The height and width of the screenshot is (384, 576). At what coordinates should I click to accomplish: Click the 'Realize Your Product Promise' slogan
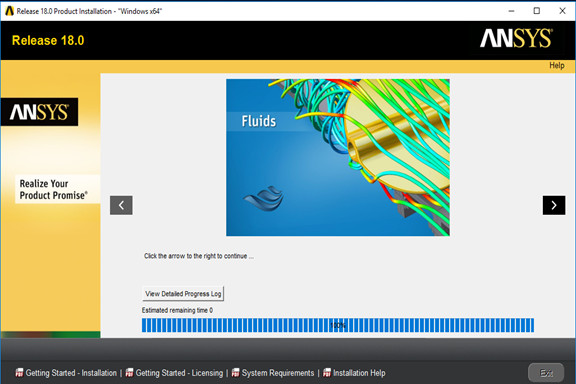point(54,189)
